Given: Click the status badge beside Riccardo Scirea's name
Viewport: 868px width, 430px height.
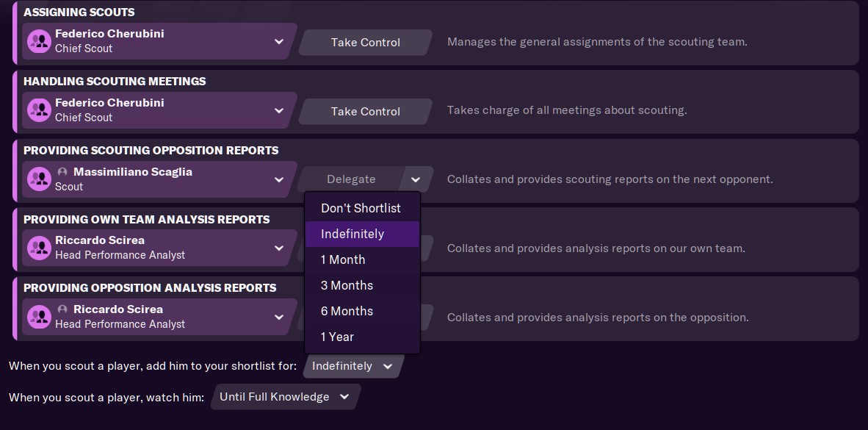Looking at the screenshot, I should [x=63, y=309].
